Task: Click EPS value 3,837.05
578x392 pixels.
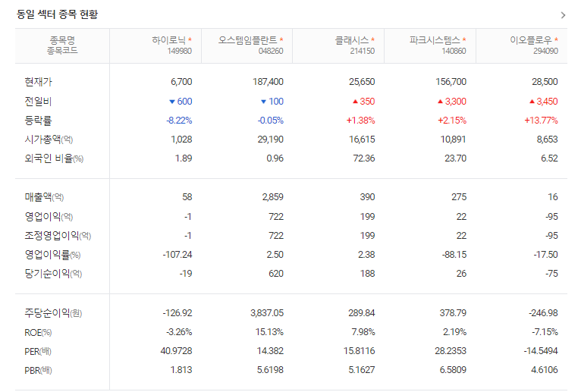Action: pyautogui.click(x=267, y=313)
